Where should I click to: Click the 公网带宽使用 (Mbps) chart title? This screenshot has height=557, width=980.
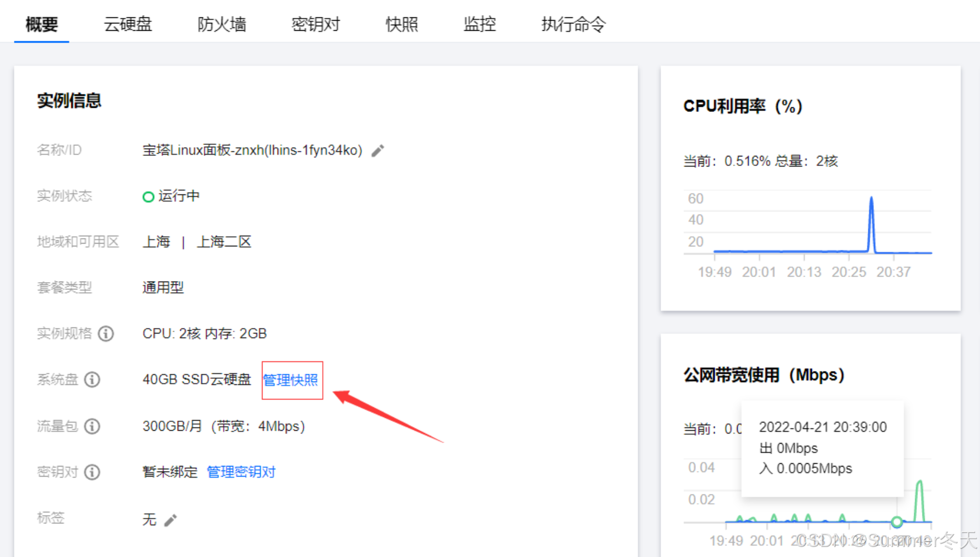coord(764,374)
